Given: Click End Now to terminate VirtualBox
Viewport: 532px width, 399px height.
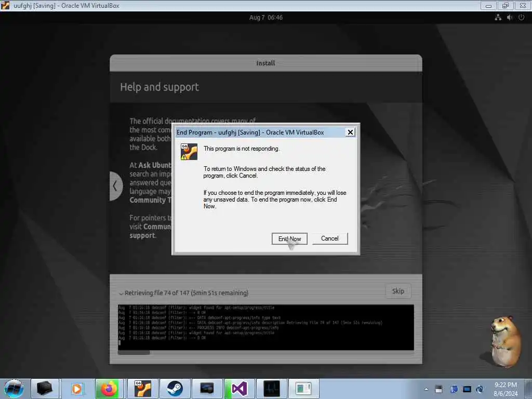Looking at the screenshot, I should tap(289, 238).
